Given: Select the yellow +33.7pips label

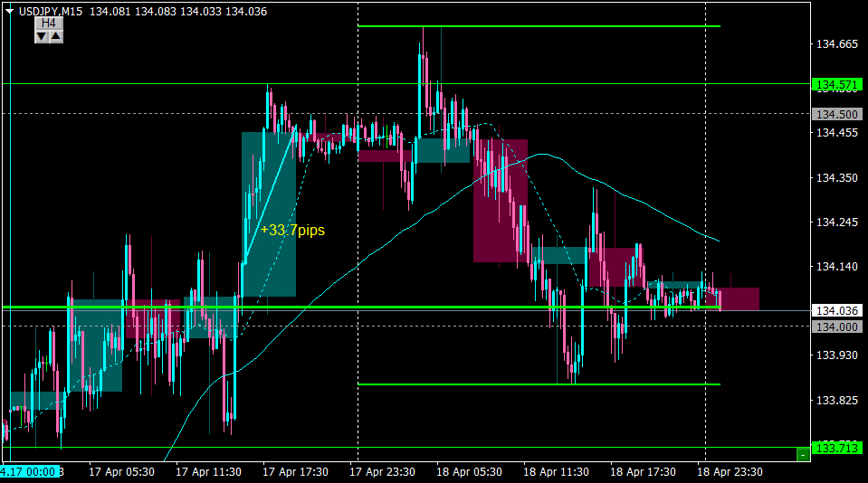Looking at the screenshot, I should click(292, 230).
